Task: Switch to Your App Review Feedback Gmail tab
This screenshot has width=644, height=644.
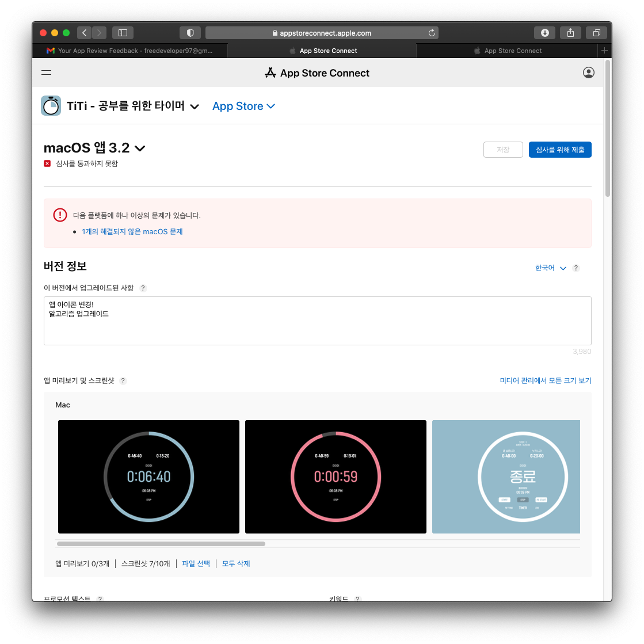Action: [x=130, y=51]
